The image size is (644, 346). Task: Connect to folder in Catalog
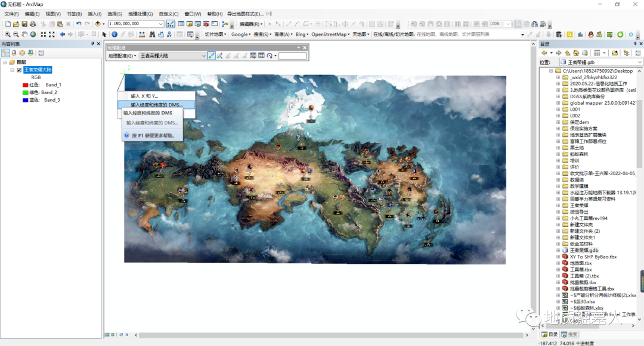click(x=614, y=53)
